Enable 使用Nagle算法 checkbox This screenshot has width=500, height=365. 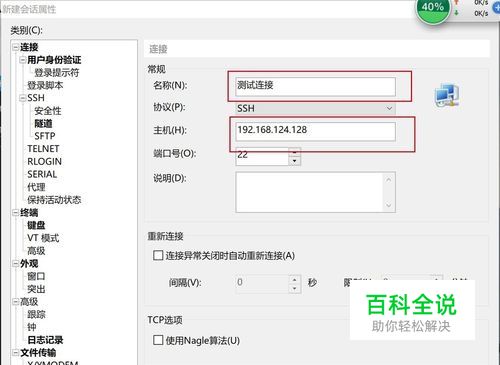(x=158, y=340)
